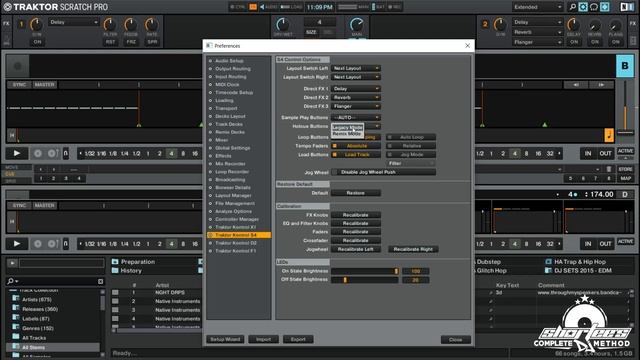Click History folder icon
This screenshot has height=360, width=640.
tap(115, 271)
